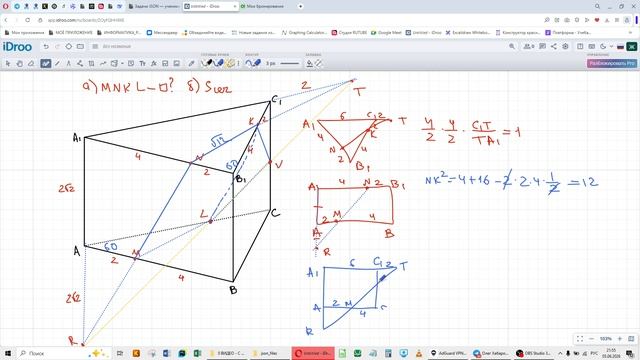The height and width of the screenshot is (360, 640).
Task: Toggle the pages side panel
Action: tap(580, 47)
